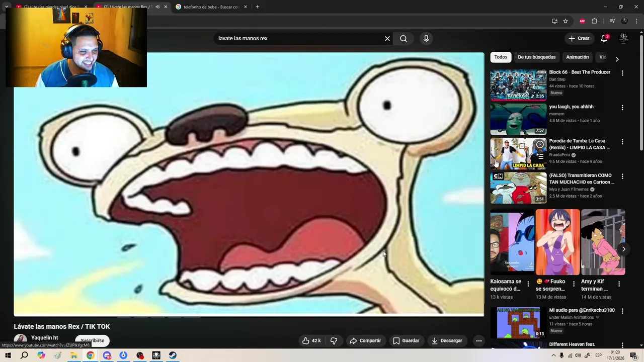Open the Yaquelin ht channel name
The image size is (644, 362).
[45, 338]
